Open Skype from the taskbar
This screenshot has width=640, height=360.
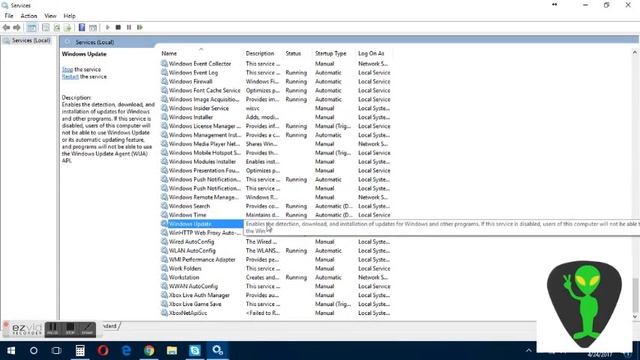[x=195, y=350]
